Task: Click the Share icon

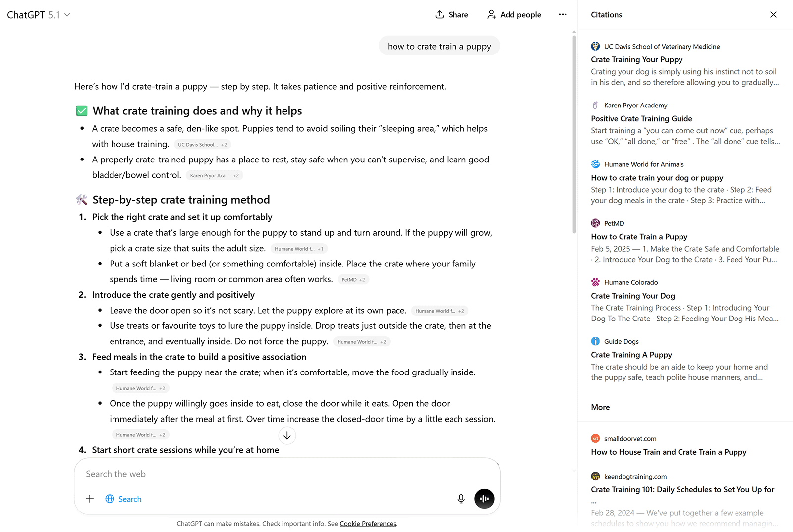Action: [x=439, y=14]
